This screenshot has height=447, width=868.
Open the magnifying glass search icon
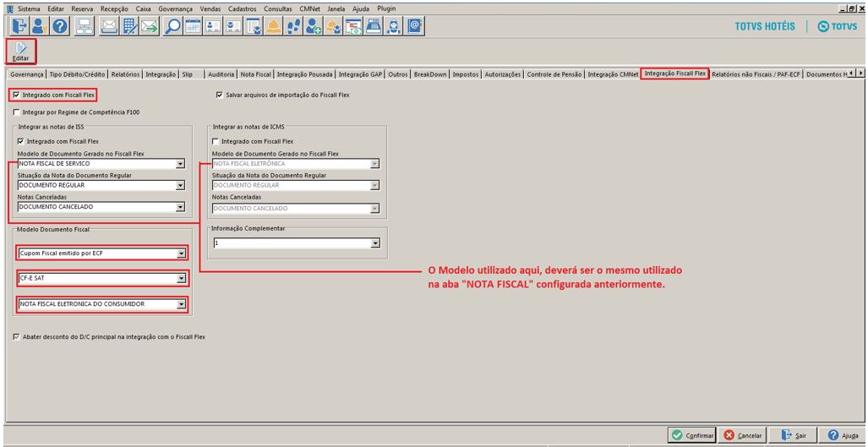click(172, 26)
